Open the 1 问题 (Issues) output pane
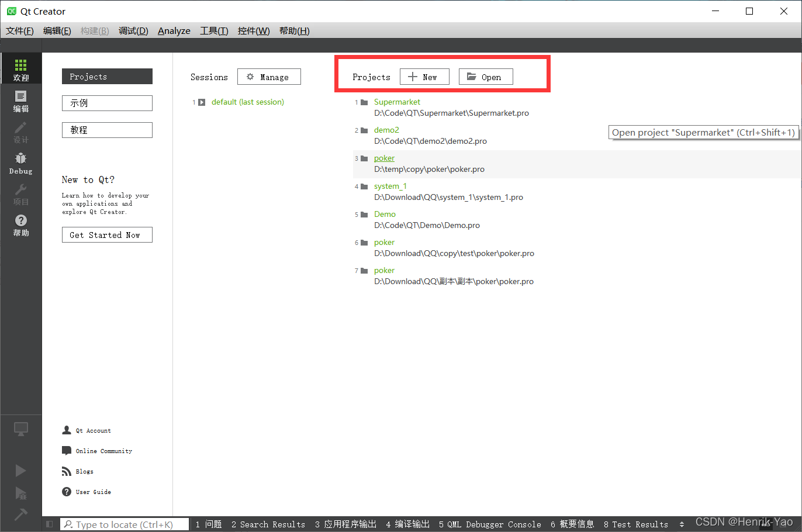The width and height of the screenshot is (802, 532). coord(209,524)
